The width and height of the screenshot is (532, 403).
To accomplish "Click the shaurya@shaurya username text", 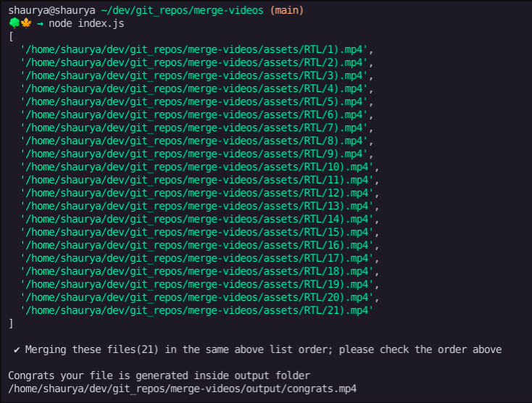I will click(51, 11).
